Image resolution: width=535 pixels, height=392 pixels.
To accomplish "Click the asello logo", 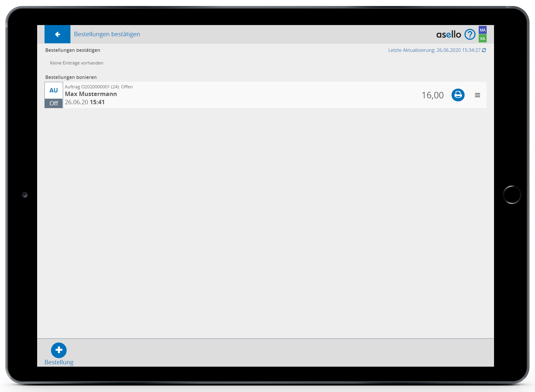I will pyautogui.click(x=448, y=34).
